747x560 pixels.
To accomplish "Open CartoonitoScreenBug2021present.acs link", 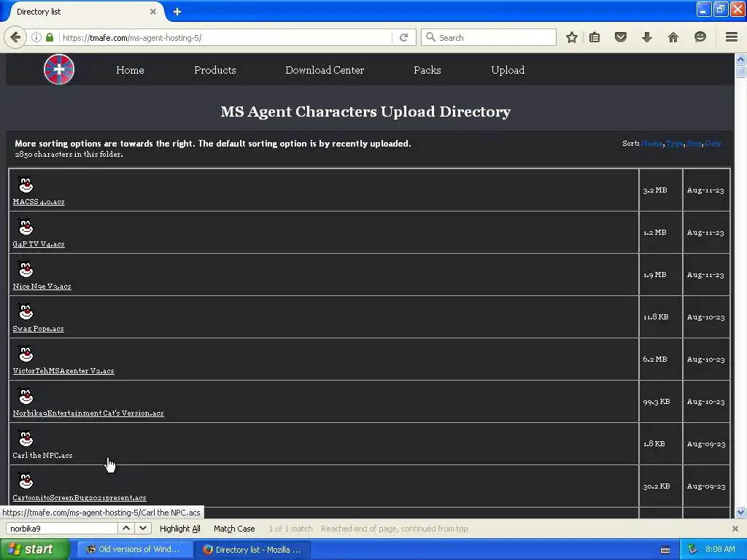I will (x=80, y=497).
